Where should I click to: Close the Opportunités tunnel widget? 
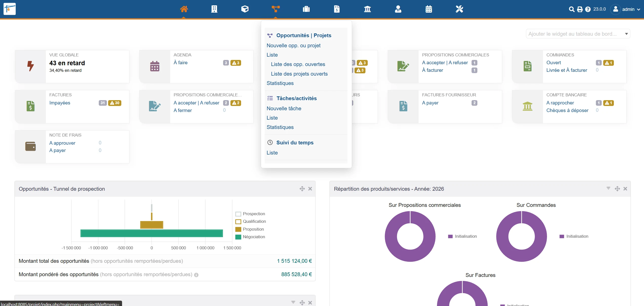[x=310, y=189]
